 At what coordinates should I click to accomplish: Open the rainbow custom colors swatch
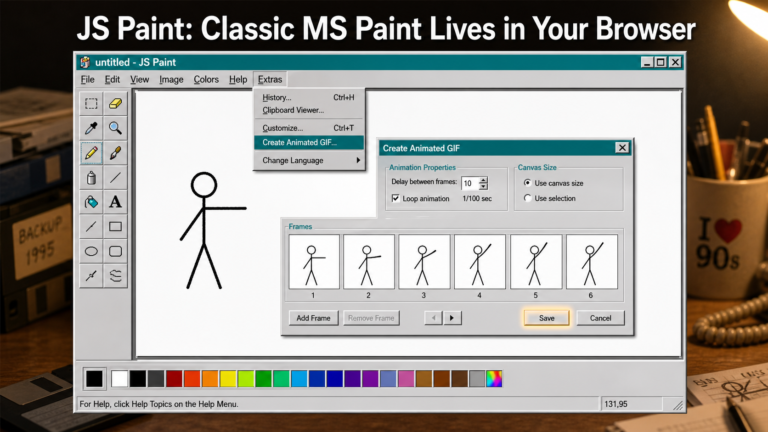pos(494,379)
